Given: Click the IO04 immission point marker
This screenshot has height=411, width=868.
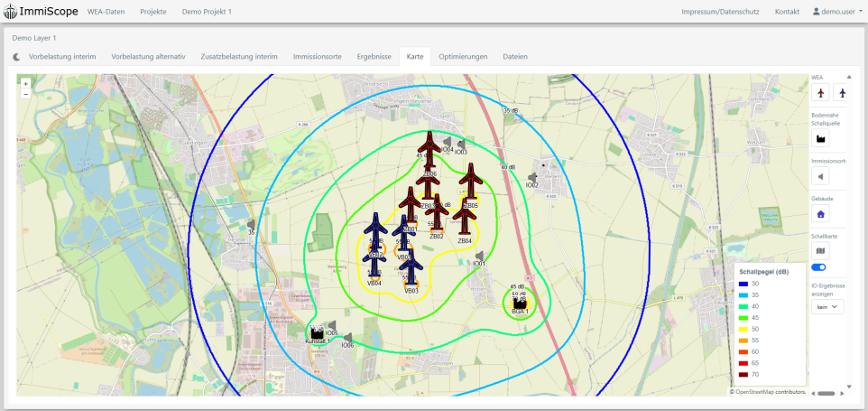Looking at the screenshot, I should click(447, 142).
